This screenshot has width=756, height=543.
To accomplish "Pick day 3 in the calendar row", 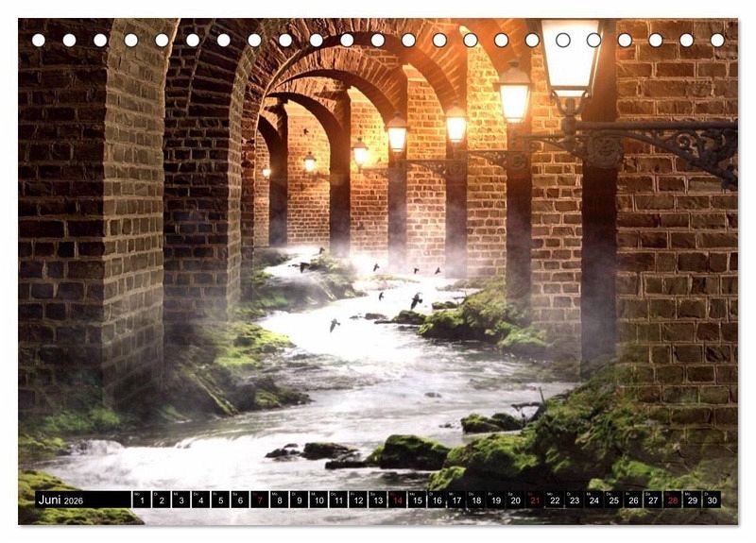I will point(180,500).
